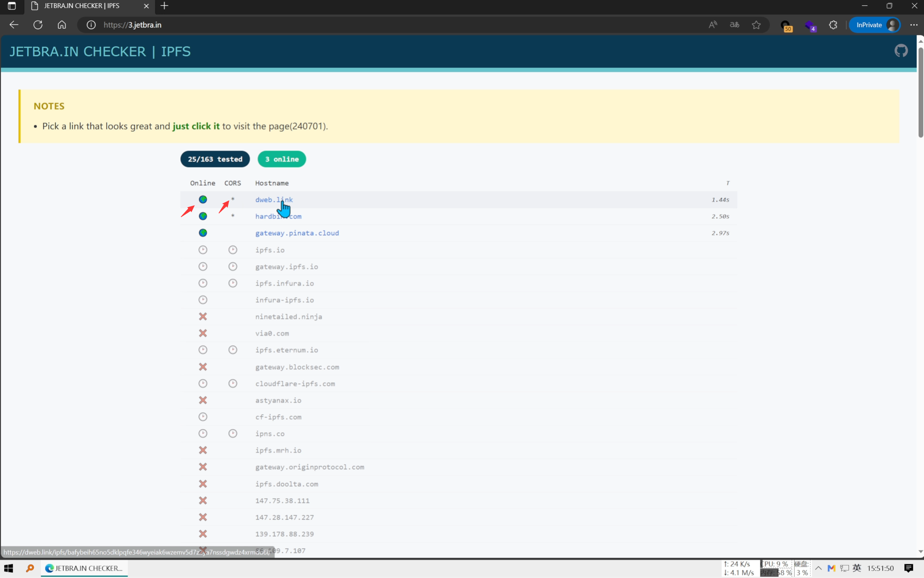Open a new browser tab
924x578 pixels.
[164, 6]
